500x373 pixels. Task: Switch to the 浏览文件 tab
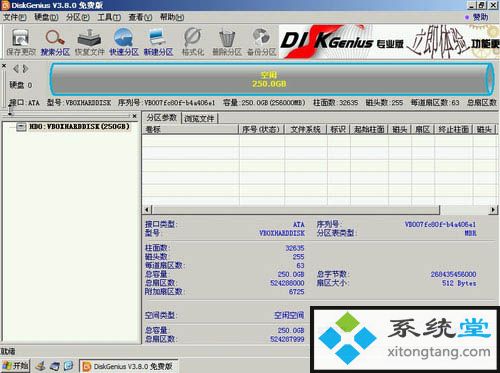[199, 118]
